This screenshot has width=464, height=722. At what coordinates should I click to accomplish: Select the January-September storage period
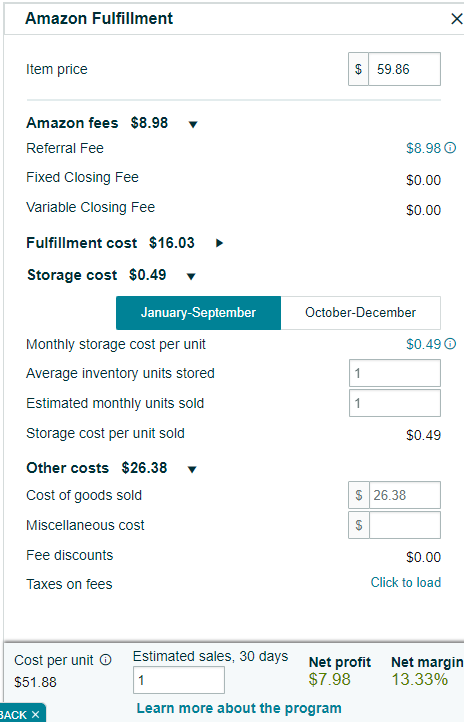coord(198,313)
